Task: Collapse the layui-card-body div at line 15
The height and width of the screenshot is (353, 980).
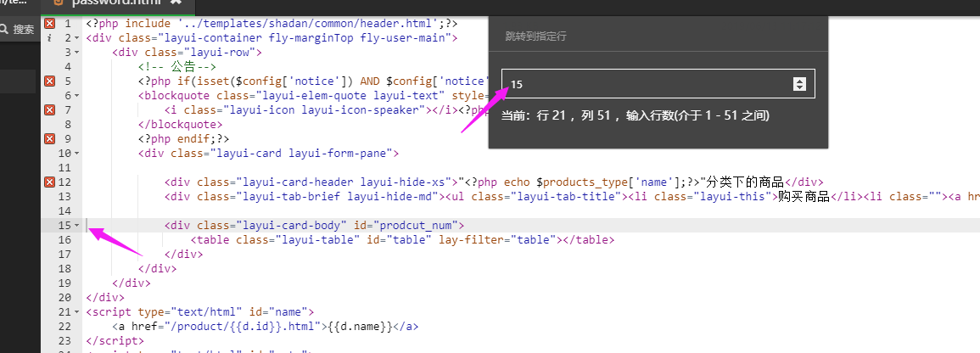Action: click(76, 226)
